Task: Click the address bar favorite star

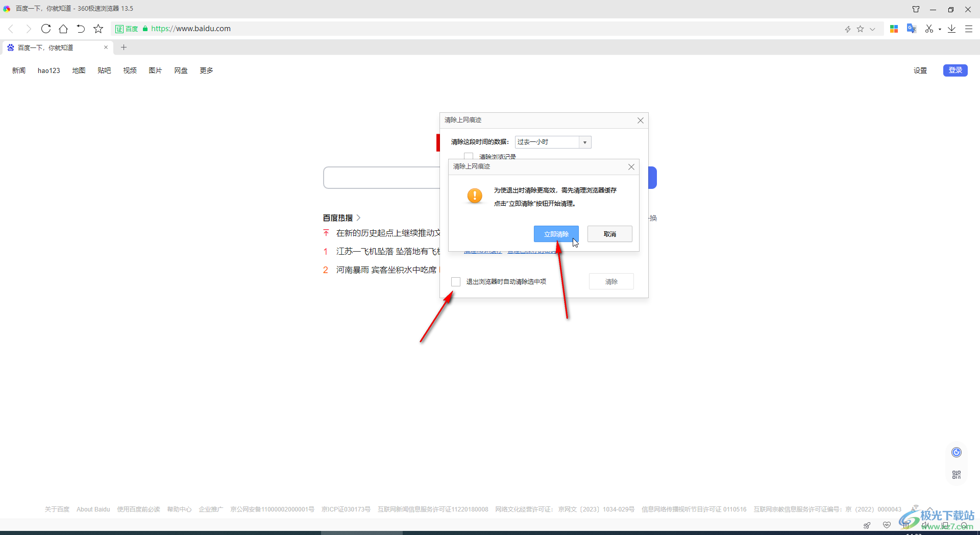Action: point(861,29)
